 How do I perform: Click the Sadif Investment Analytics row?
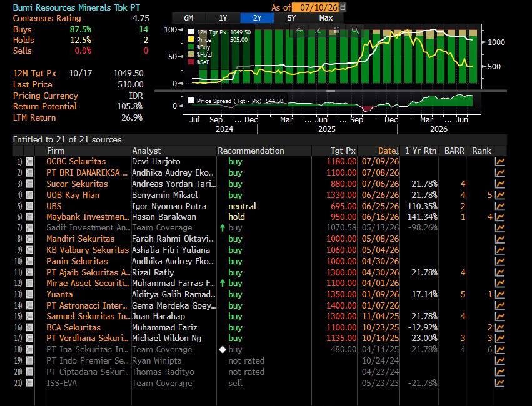(x=259, y=227)
